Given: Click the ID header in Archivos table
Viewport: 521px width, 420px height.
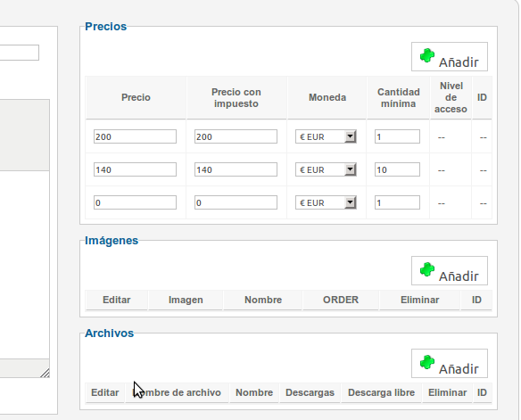Looking at the screenshot, I should click(x=482, y=392).
